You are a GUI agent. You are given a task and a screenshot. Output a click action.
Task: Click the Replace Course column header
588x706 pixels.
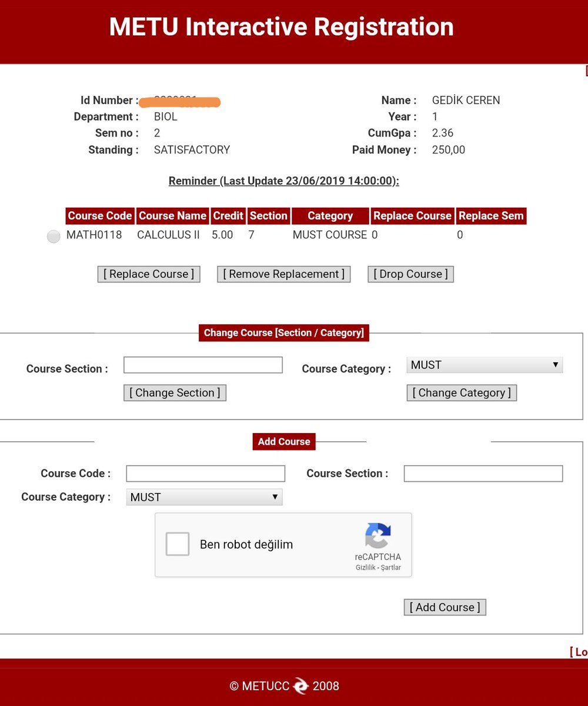pos(412,216)
